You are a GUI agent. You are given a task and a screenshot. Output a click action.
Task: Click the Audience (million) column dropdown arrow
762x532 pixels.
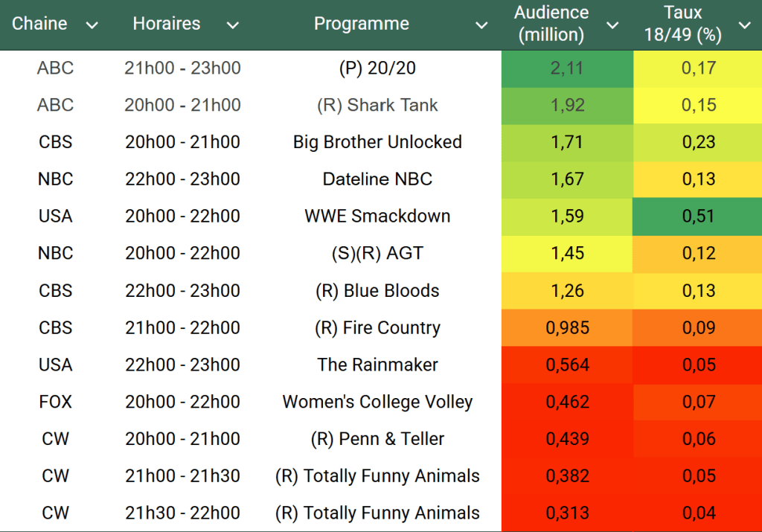612,25
